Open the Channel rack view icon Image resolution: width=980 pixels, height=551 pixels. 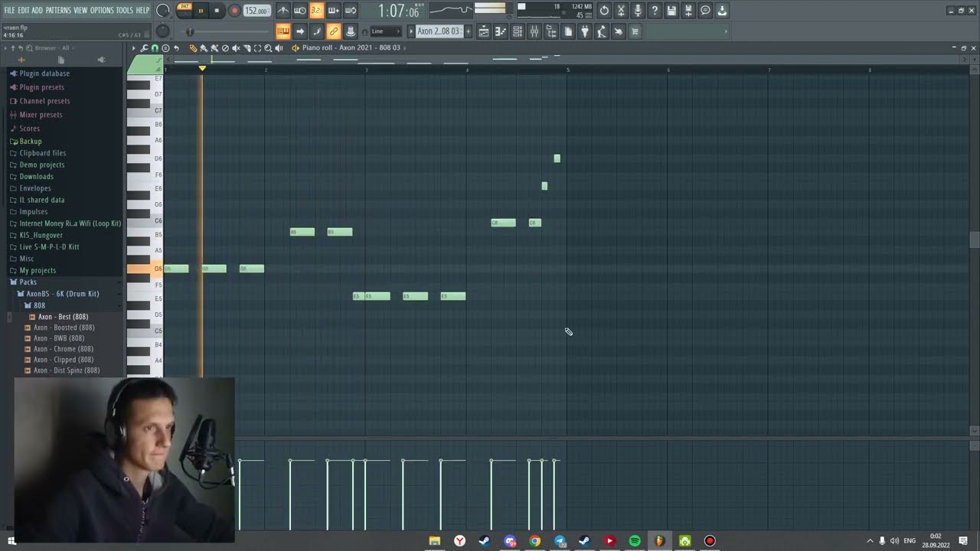(x=518, y=31)
